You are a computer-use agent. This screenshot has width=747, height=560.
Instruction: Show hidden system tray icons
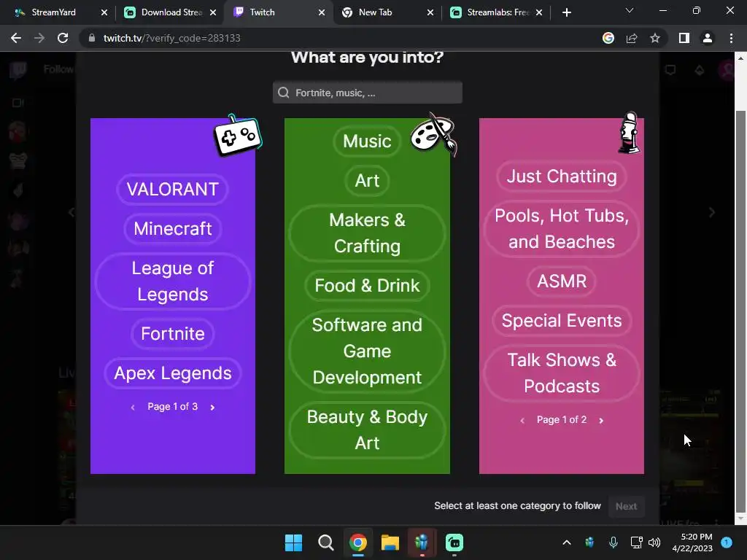566,542
